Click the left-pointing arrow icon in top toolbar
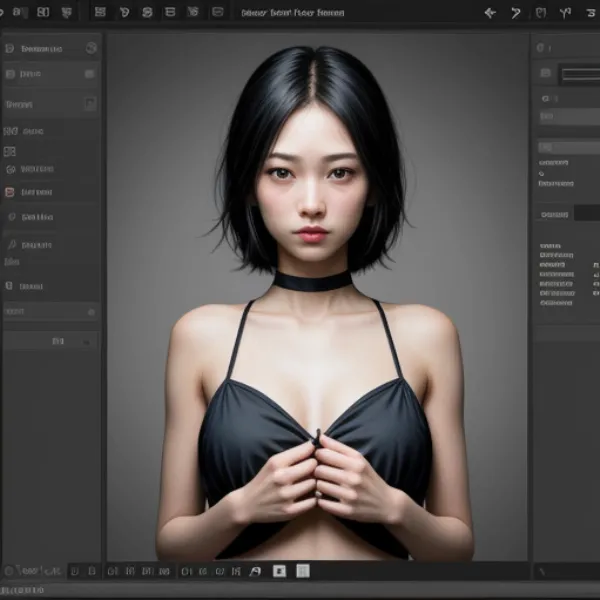The height and width of the screenshot is (600, 600). coord(489,13)
